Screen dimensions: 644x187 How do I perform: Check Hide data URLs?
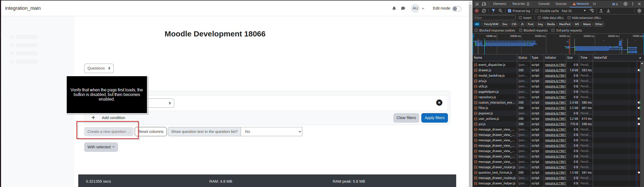click(539, 18)
